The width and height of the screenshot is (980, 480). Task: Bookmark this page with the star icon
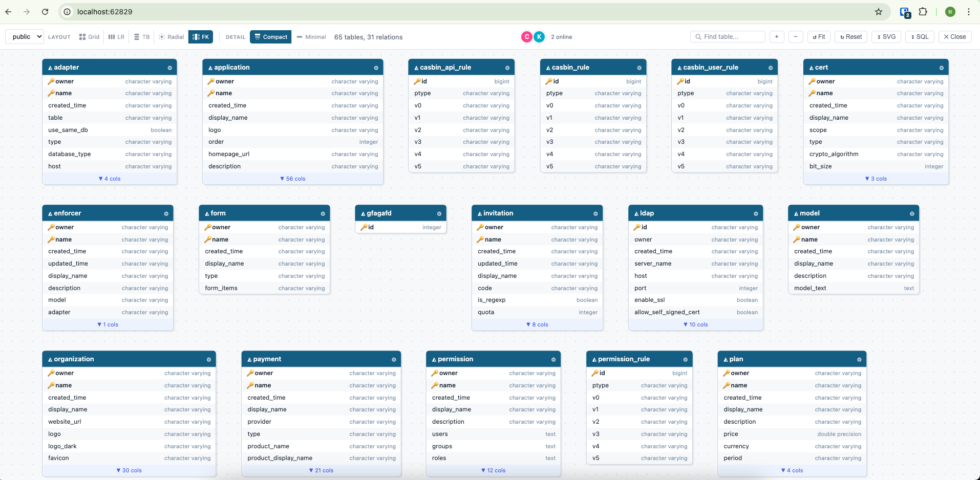(879, 12)
